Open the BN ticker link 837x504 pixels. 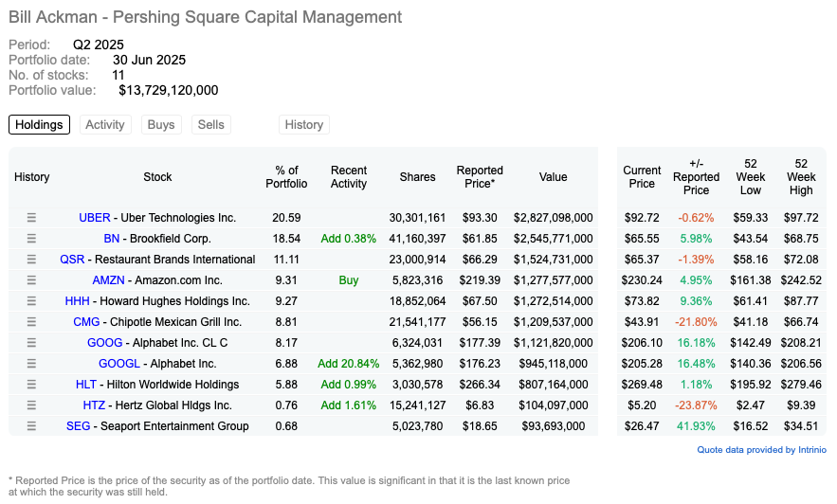(112, 239)
